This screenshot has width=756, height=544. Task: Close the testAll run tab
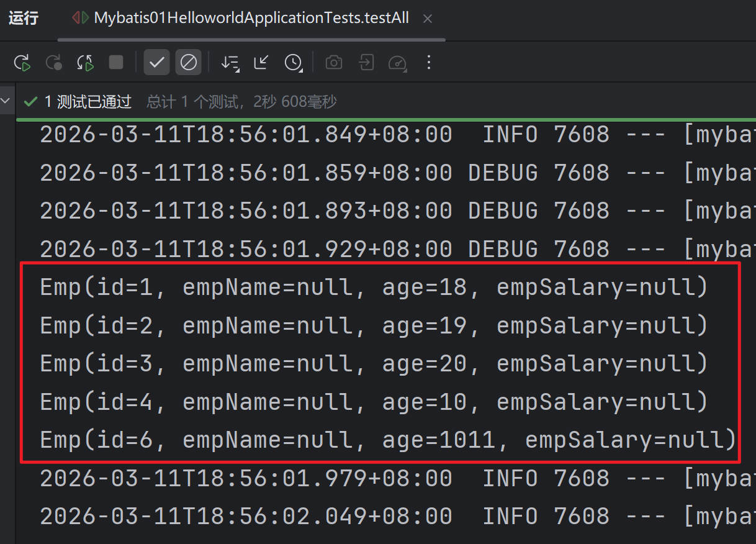[427, 19]
